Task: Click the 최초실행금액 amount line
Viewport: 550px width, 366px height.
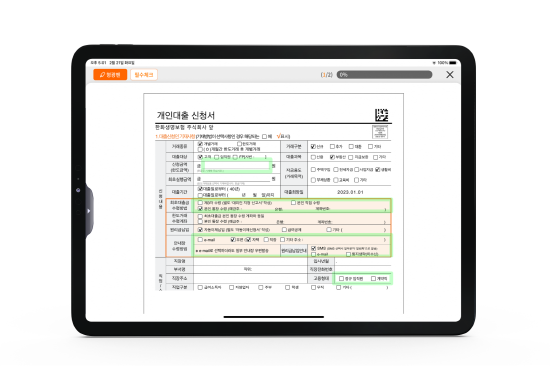Action: click(235, 179)
